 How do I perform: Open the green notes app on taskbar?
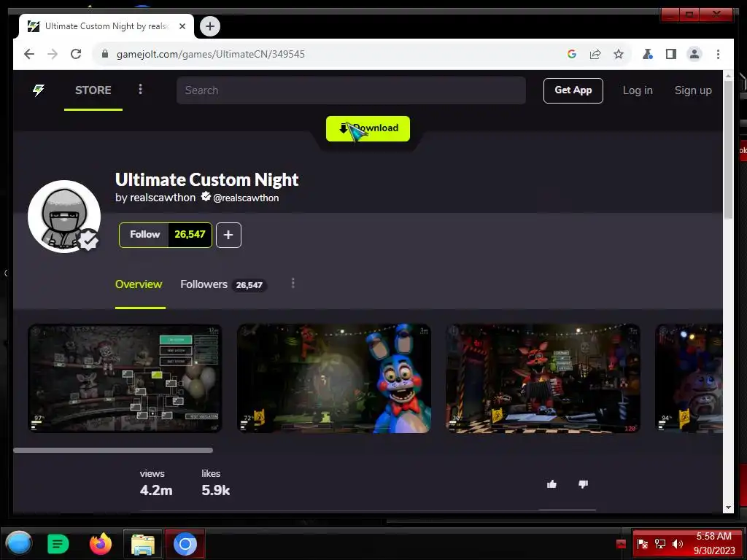pos(58,544)
